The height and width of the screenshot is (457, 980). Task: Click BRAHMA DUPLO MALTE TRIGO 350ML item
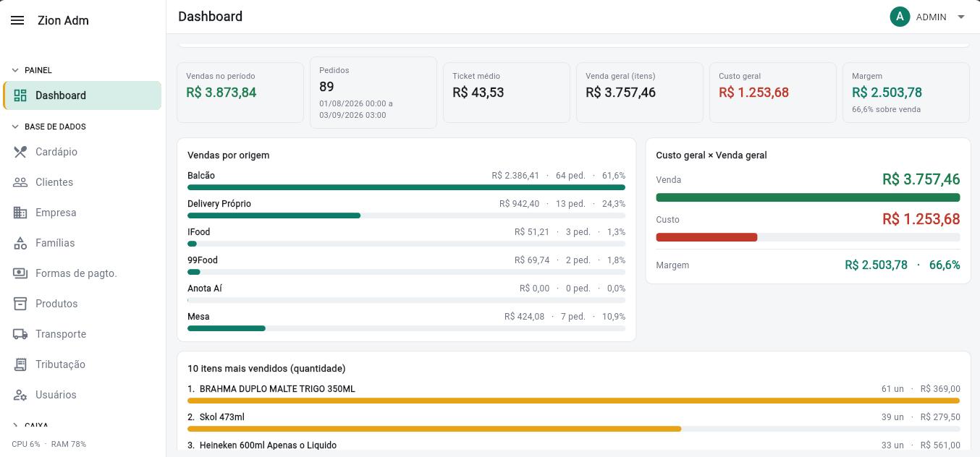click(277, 389)
